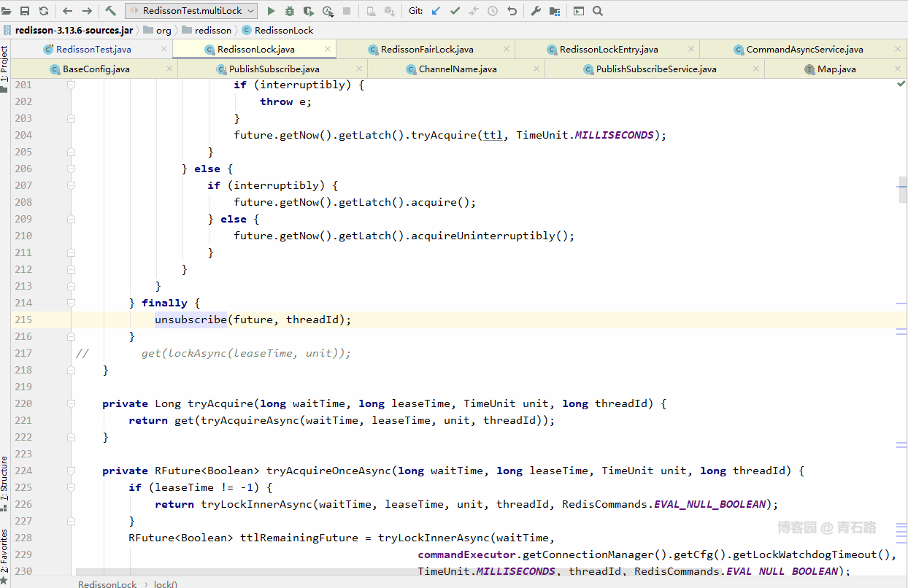Open the Favorites tool window

(4, 556)
